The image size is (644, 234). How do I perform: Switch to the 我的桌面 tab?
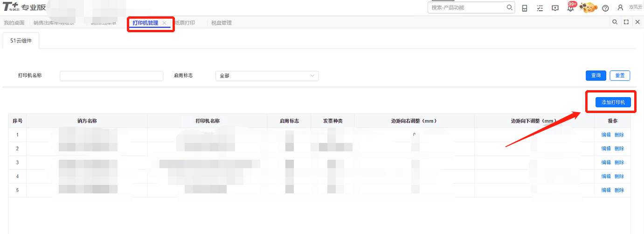(14, 23)
